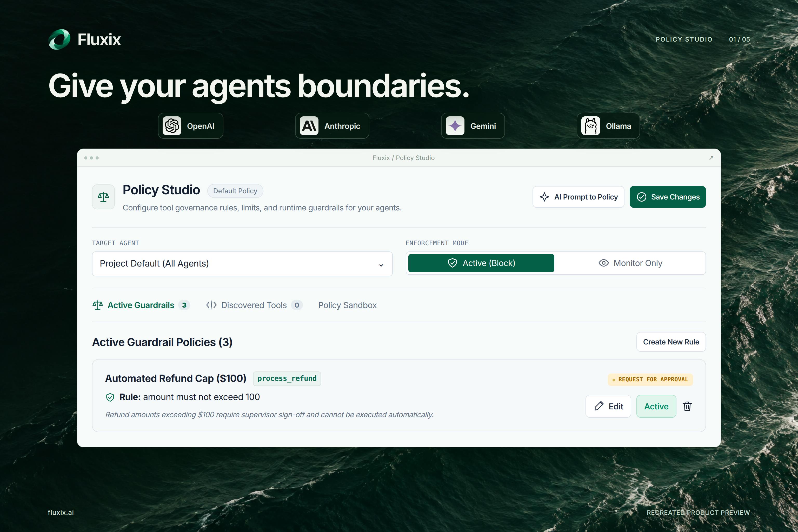798x532 pixels.
Task: Toggle the Active status of refund rule
Action: [x=656, y=406]
